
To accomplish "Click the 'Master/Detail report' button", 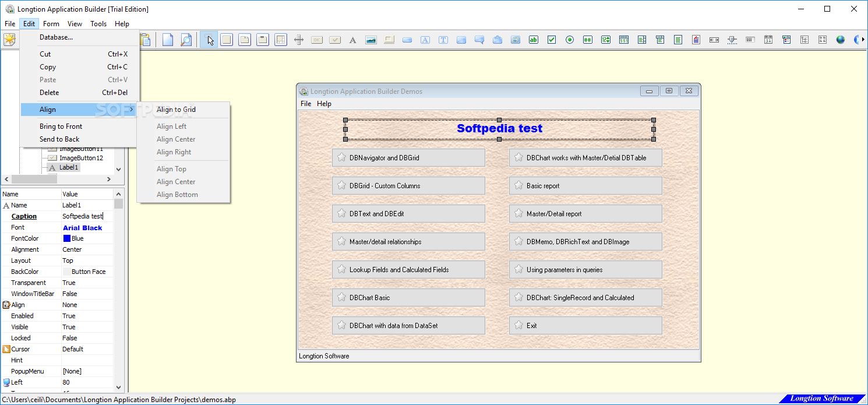I will pos(585,214).
